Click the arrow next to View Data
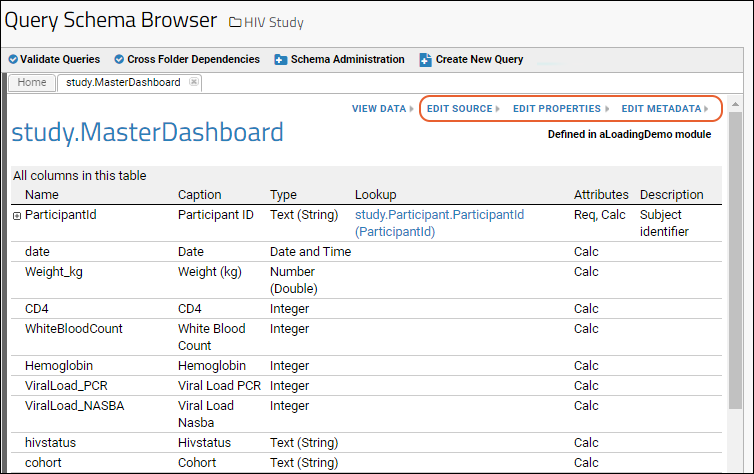This screenshot has width=754, height=474. coord(413,109)
